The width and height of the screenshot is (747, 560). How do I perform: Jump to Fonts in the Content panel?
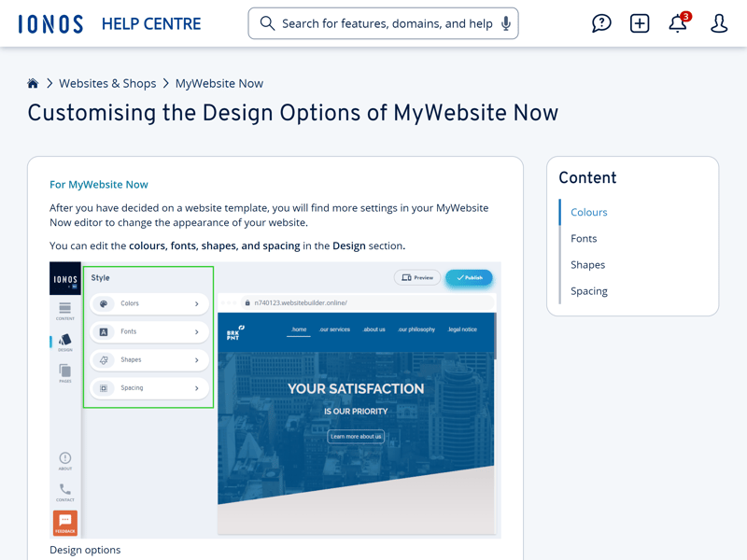(584, 238)
